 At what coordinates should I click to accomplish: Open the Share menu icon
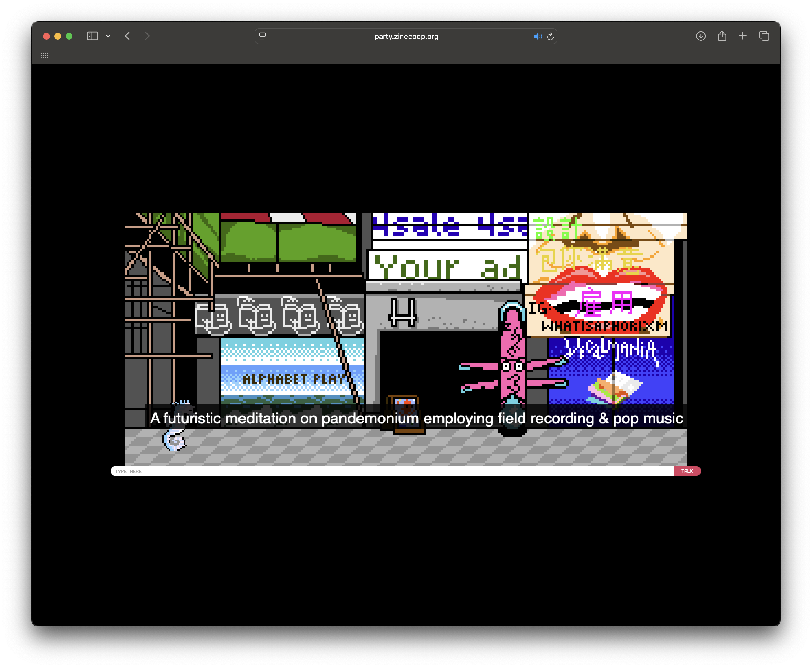pyautogui.click(x=722, y=36)
